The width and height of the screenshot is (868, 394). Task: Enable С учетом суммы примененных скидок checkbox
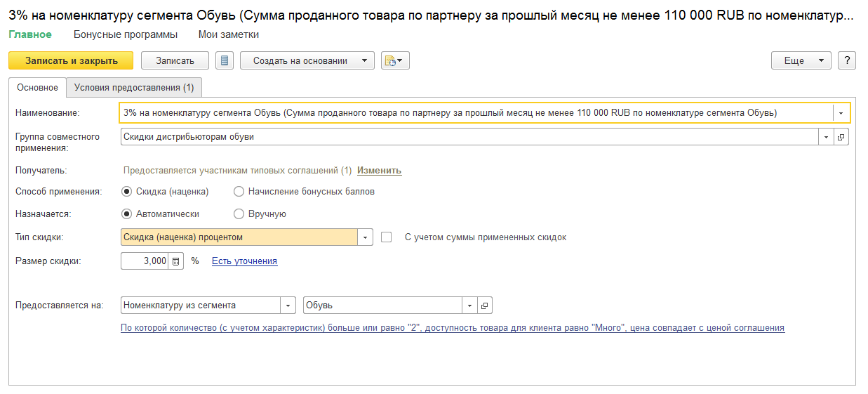point(386,237)
